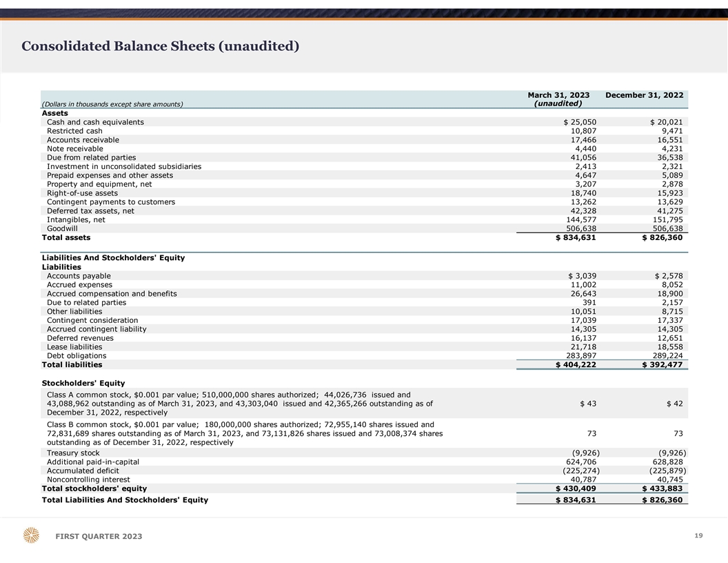Click the Treasury stock row label

(73, 453)
